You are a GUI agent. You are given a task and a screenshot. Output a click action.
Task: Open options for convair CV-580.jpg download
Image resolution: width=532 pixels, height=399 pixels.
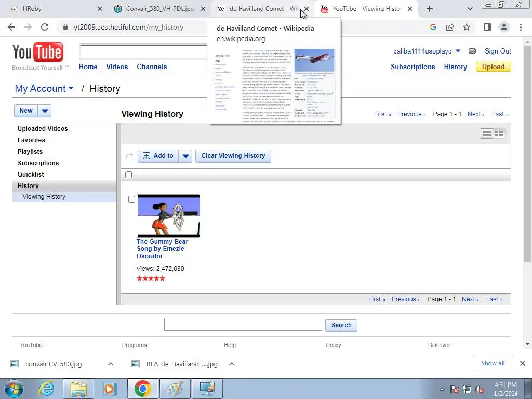click(x=111, y=364)
